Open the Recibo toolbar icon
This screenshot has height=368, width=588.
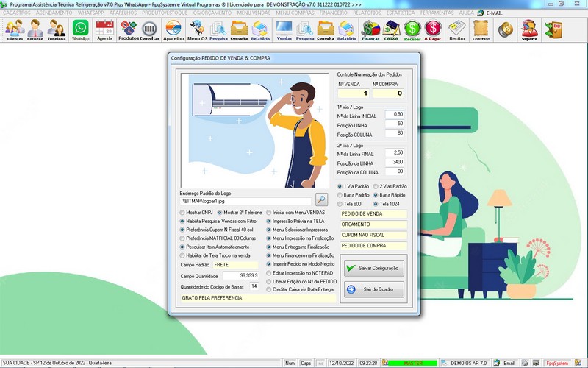456,30
